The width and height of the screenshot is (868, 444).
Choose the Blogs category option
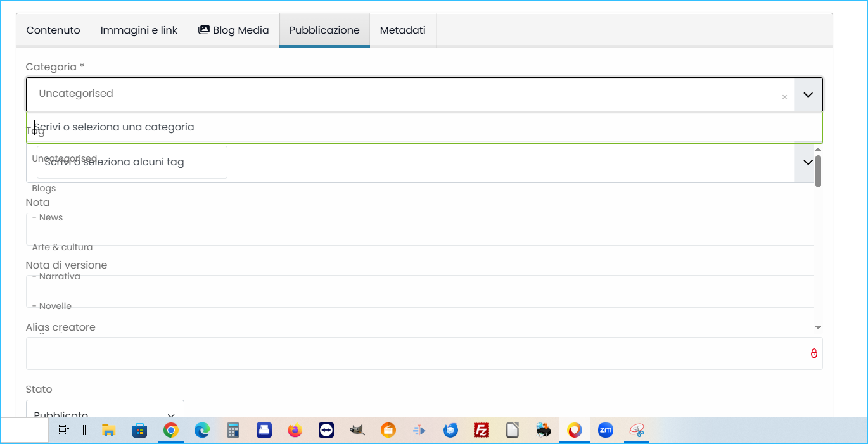[x=44, y=188]
